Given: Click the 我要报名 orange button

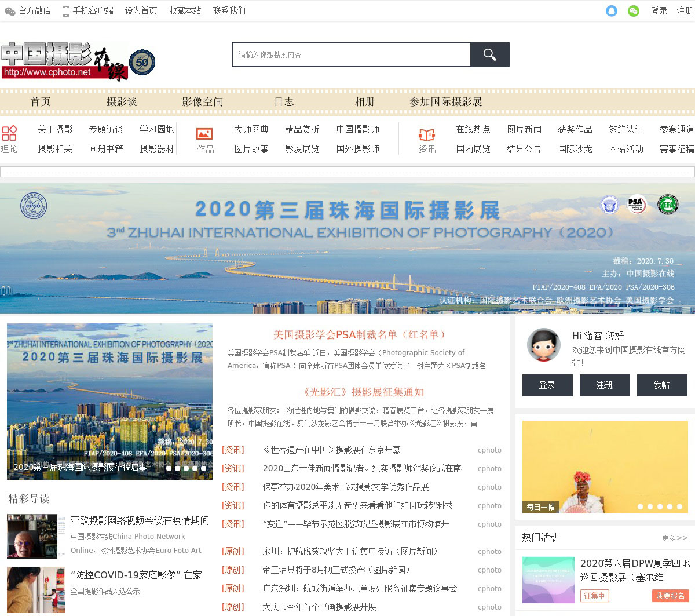Looking at the screenshot, I should coord(670,596).
